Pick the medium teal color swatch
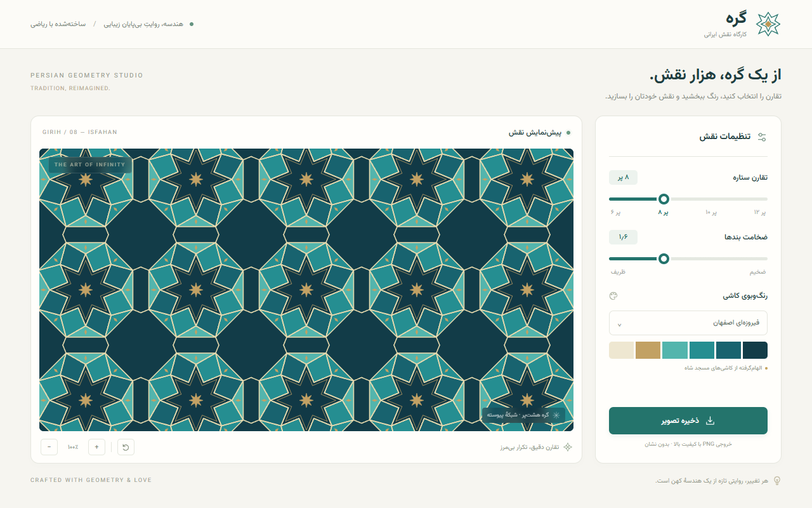 point(702,350)
